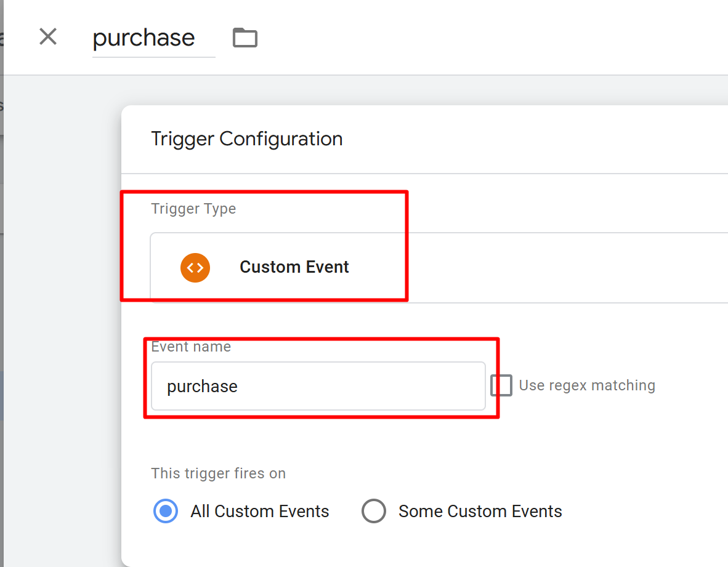Screen dimensions: 728x567
Task: Select the All Custom Events radio button
Action: (x=166, y=511)
